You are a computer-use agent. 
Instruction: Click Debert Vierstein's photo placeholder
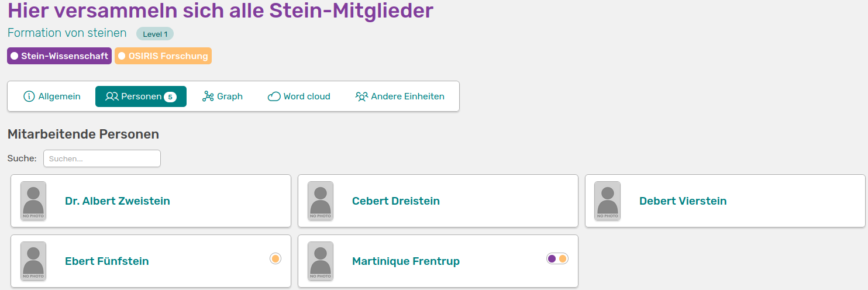pyautogui.click(x=607, y=201)
